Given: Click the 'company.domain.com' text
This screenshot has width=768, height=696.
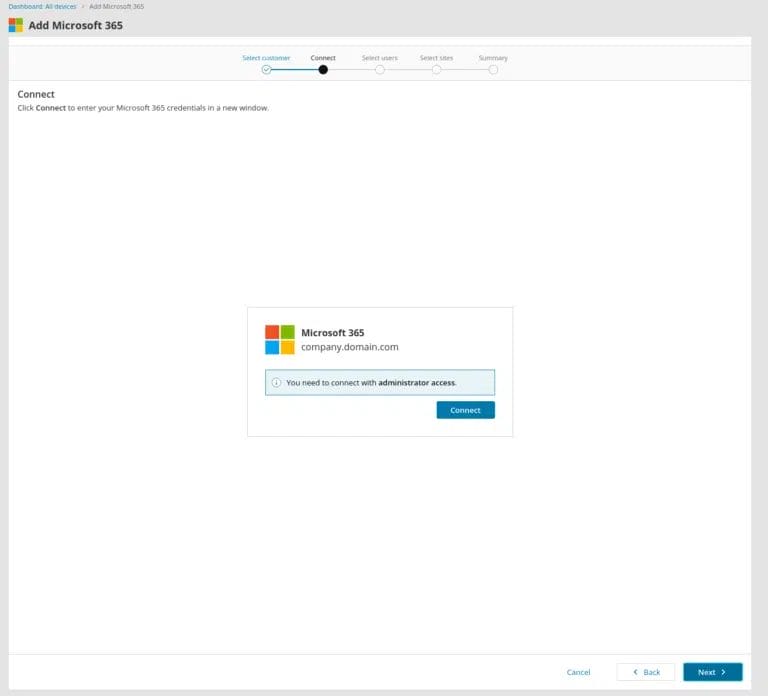Looking at the screenshot, I should 350,347.
